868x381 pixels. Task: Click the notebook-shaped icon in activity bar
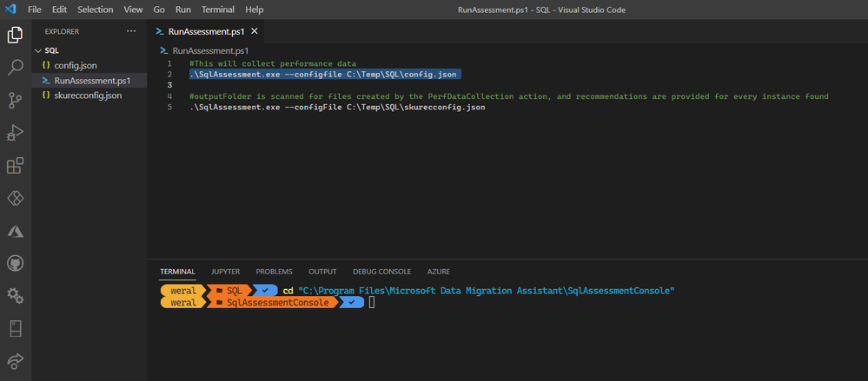15,328
